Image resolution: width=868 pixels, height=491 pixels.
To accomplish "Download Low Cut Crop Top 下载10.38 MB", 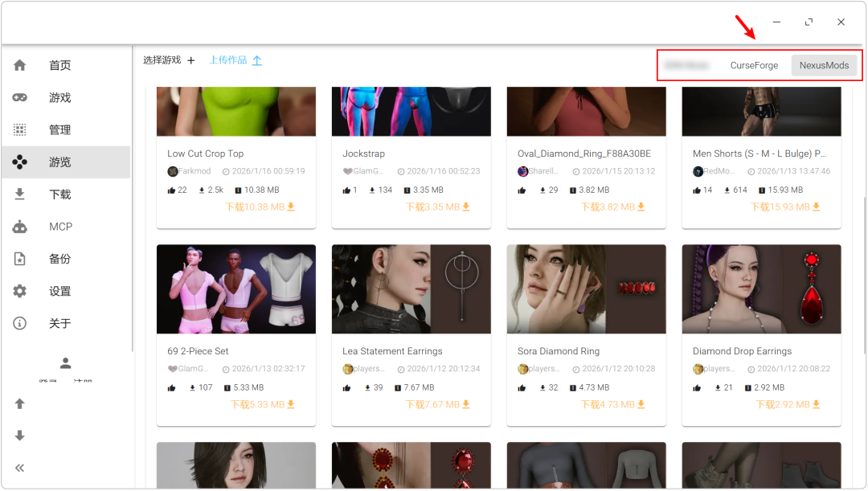I will 260,207.
